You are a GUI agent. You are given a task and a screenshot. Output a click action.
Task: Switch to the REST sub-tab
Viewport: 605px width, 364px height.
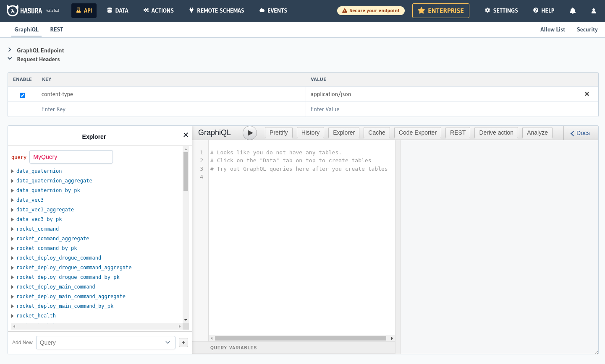pyautogui.click(x=57, y=29)
